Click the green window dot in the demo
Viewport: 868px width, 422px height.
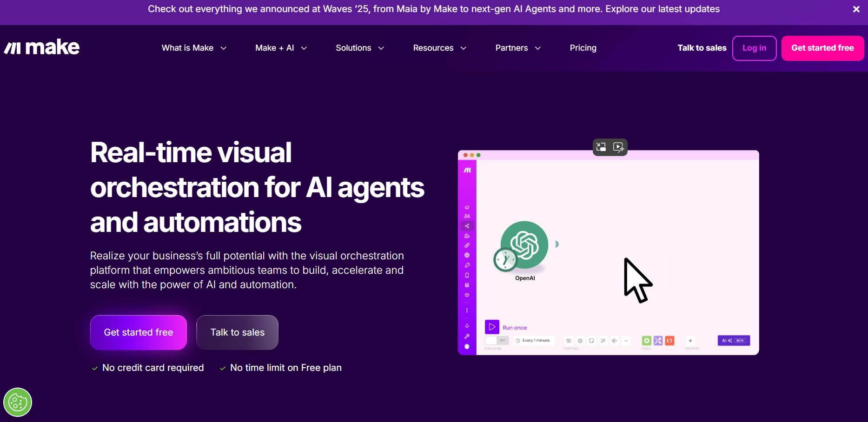(478, 155)
